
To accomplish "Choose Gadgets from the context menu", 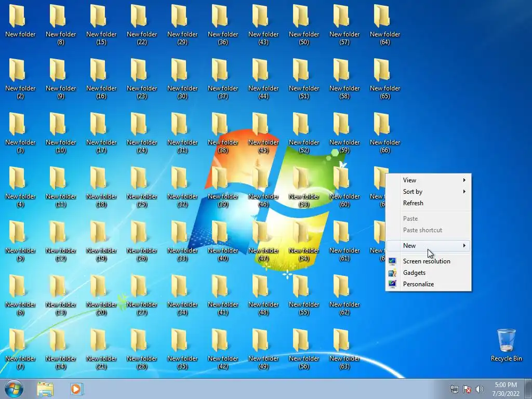I will [x=429, y=273].
